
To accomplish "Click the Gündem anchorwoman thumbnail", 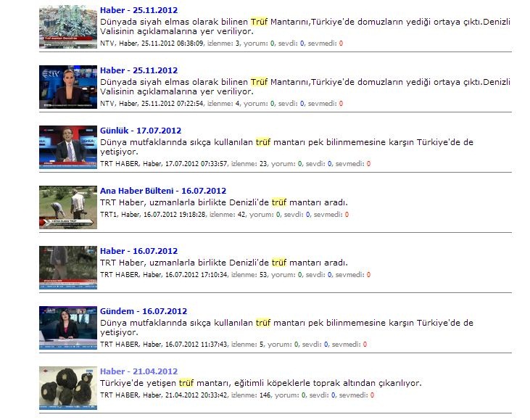I will point(68,328).
